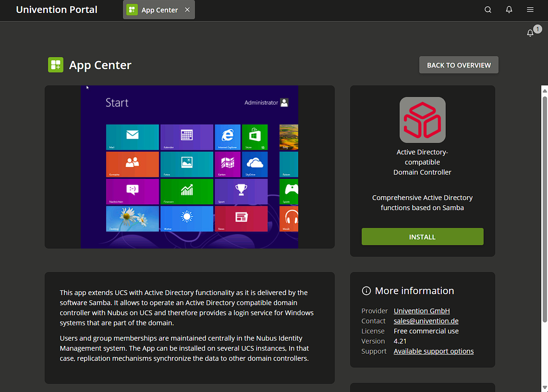This screenshot has width=548, height=392.
Task: Click the scrollbar down arrow
Action: click(x=545, y=388)
